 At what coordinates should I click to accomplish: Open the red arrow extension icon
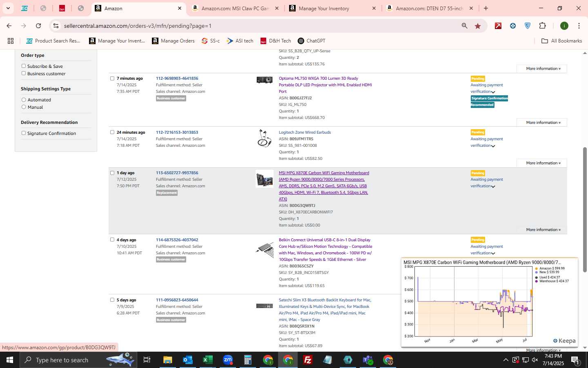pos(498,26)
